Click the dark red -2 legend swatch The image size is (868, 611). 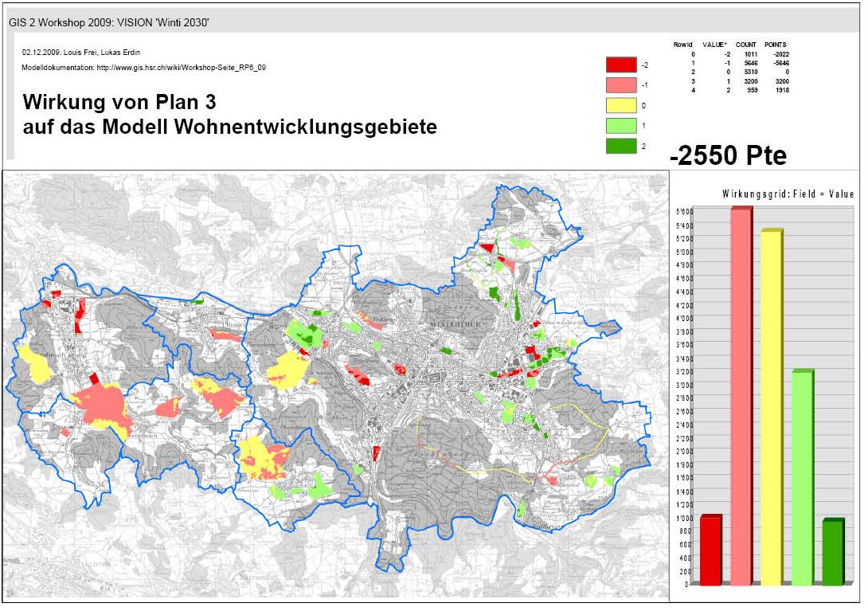pyautogui.click(x=621, y=65)
